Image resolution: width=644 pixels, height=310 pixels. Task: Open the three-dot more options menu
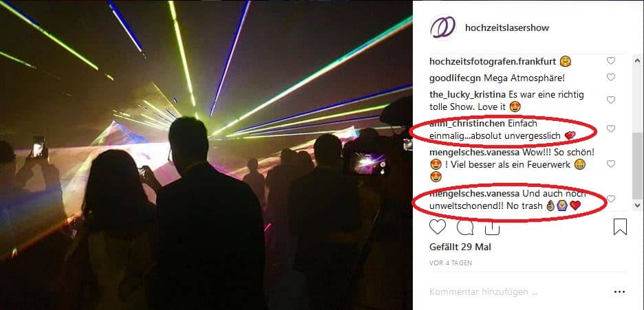point(619,292)
